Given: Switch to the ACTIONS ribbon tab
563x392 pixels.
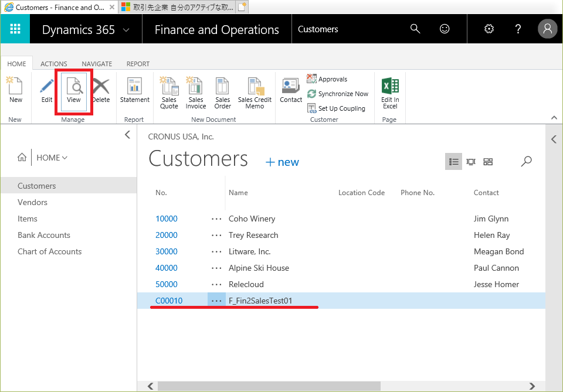Looking at the screenshot, I should 53,64.
